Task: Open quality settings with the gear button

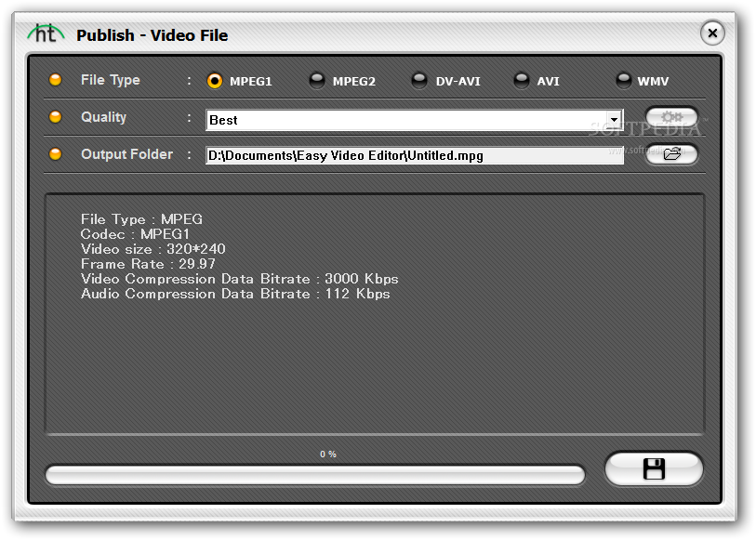Action: (671, 117)
